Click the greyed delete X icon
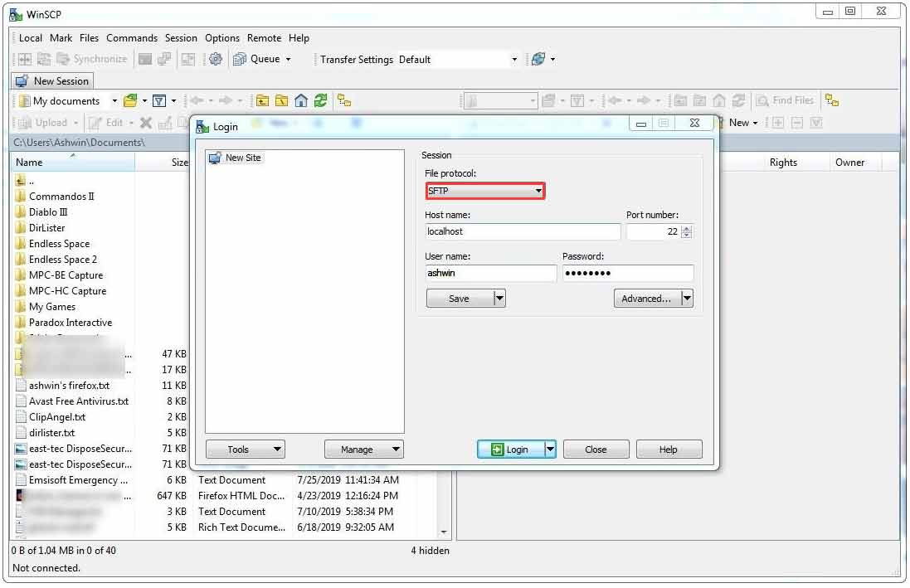This screenshot has width=910, height=588. pyautogui.click(x=146, y=123)
